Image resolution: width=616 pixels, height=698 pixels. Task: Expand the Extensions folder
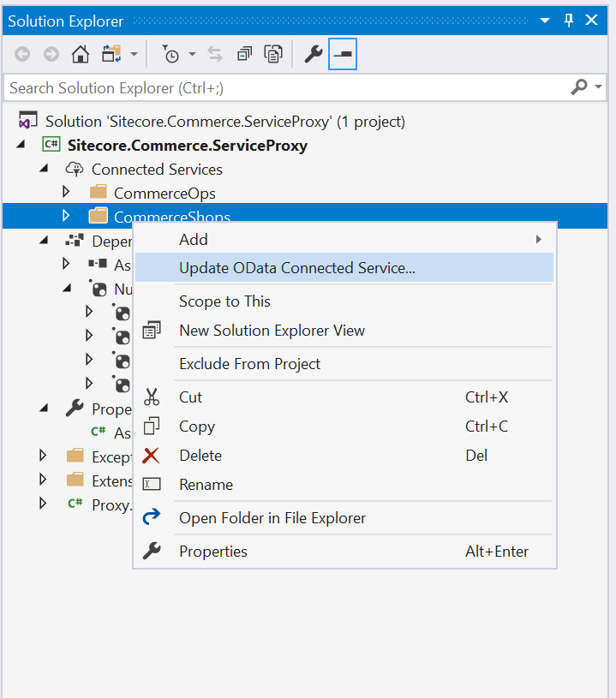pyautogui.click(x=43, y=480)
